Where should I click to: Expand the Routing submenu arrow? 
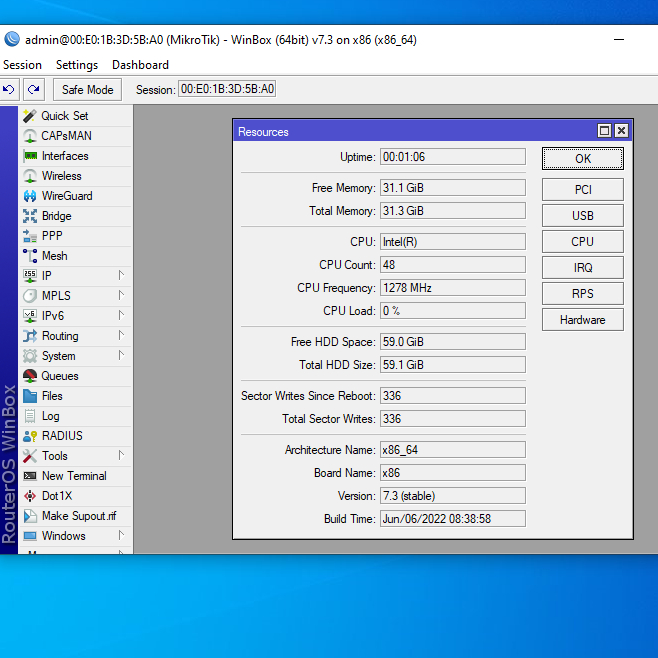(x=121, y=336)
